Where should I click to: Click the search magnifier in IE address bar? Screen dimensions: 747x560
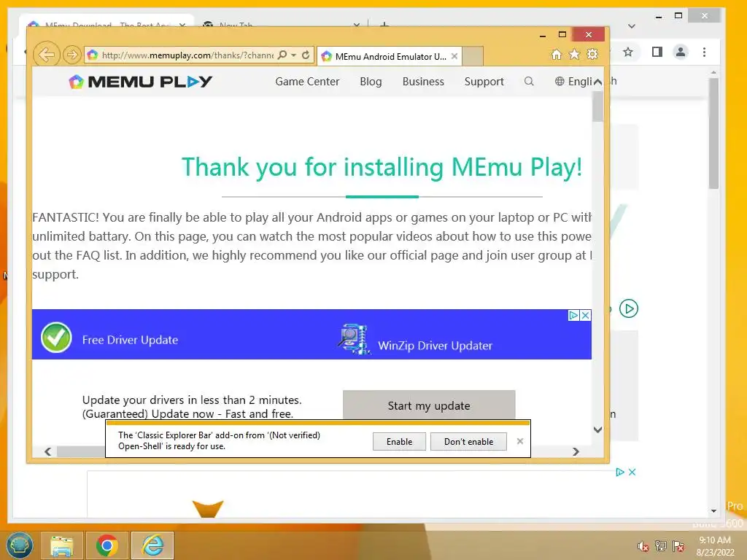(282, 55)
